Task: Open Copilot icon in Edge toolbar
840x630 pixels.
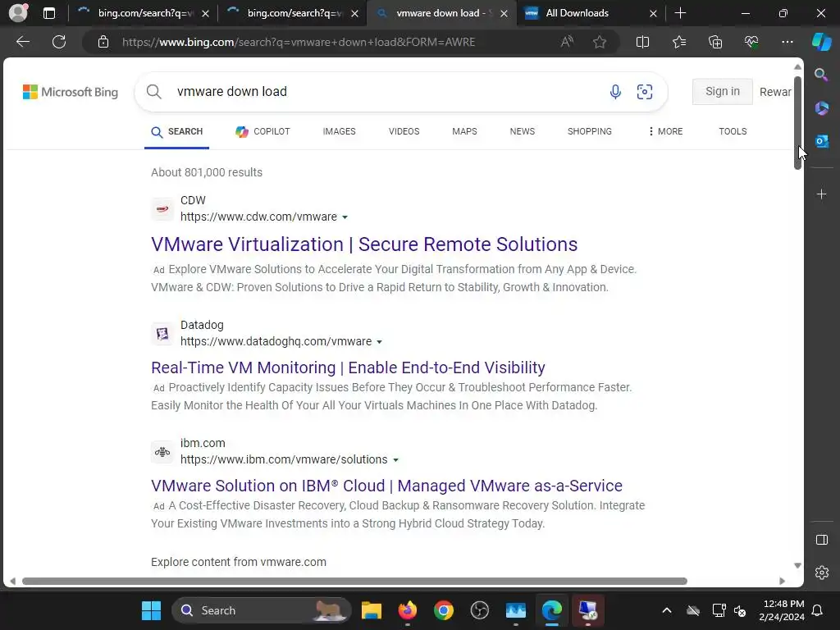Action: pos(821,42)
